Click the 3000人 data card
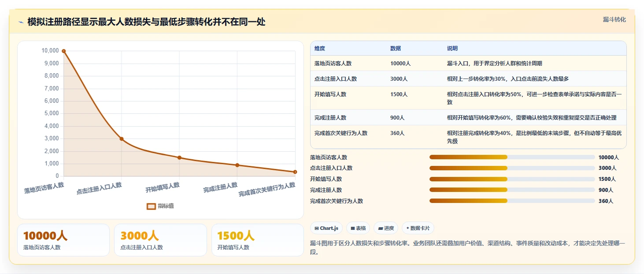 click(160, 240)
